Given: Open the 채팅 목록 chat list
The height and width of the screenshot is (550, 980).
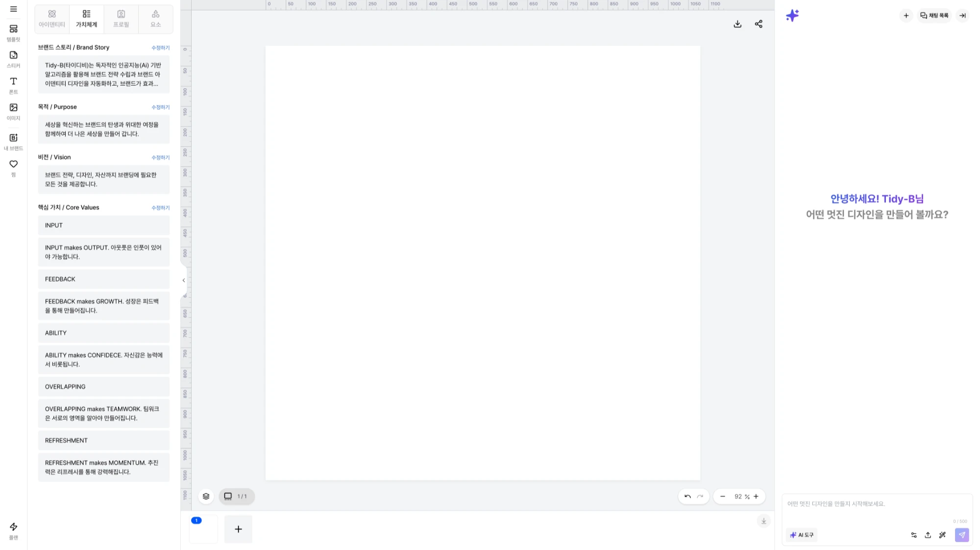Looking at the screenshot, I should tap(934, 16).
